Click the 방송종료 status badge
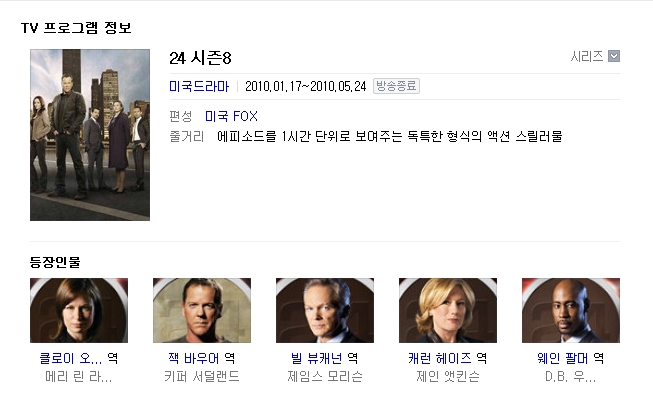The image size is (653, 417). (x=396, y=86)
